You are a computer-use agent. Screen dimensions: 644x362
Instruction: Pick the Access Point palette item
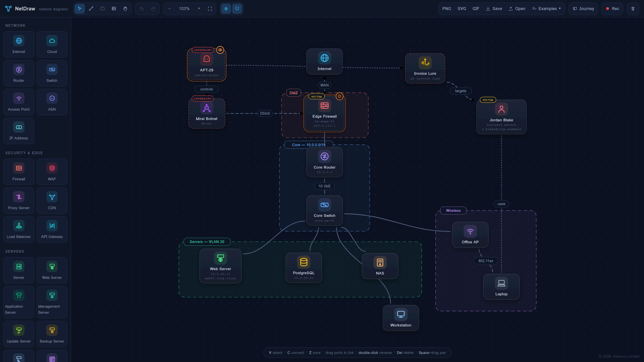click(x=19, y=102)
